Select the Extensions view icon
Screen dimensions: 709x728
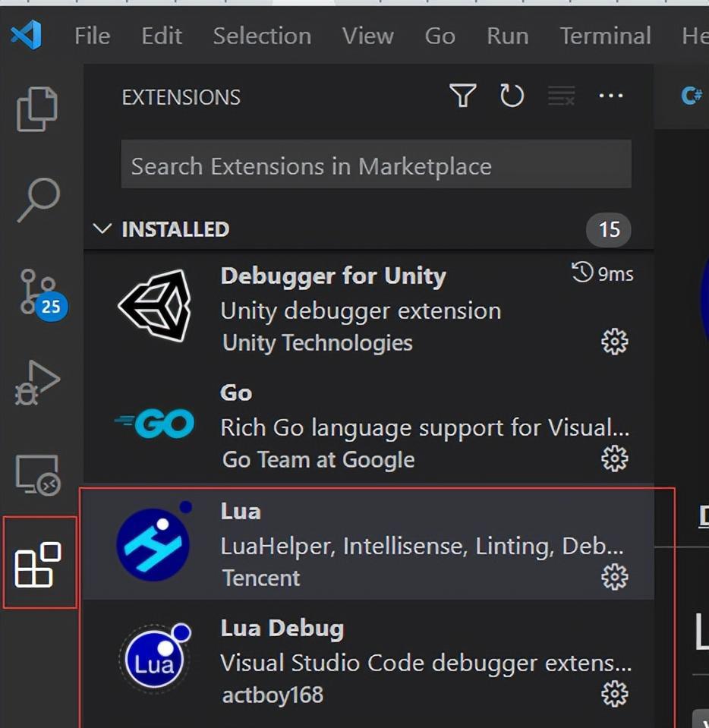click(x=39, y=564)
